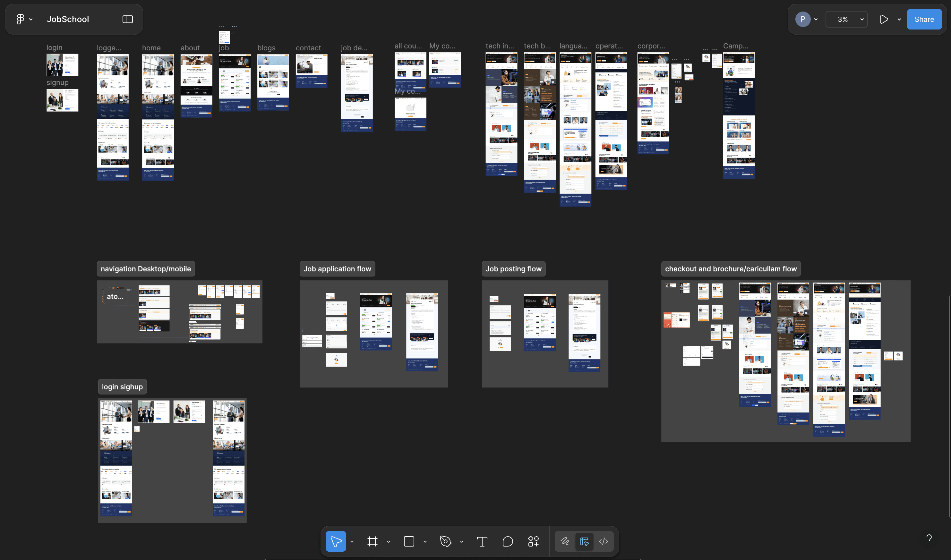The image size is (951, 560).
Task: Toggle the sidebar panel visibility
Action: (128, 19)
